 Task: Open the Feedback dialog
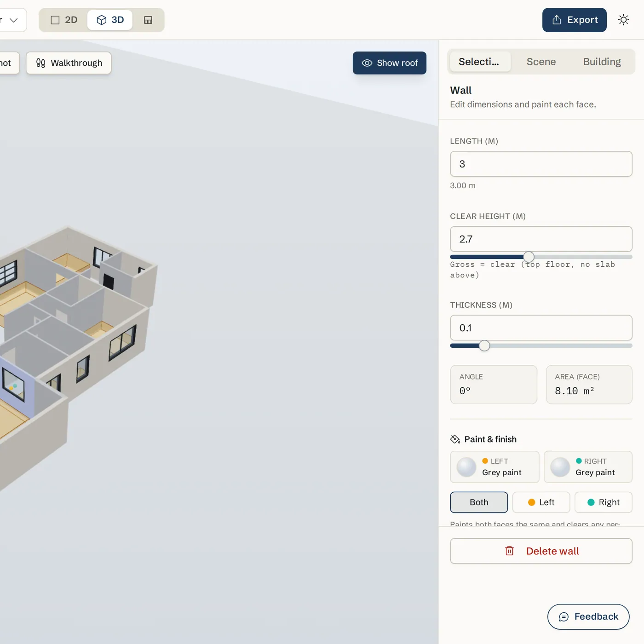(x=588, y=617)
